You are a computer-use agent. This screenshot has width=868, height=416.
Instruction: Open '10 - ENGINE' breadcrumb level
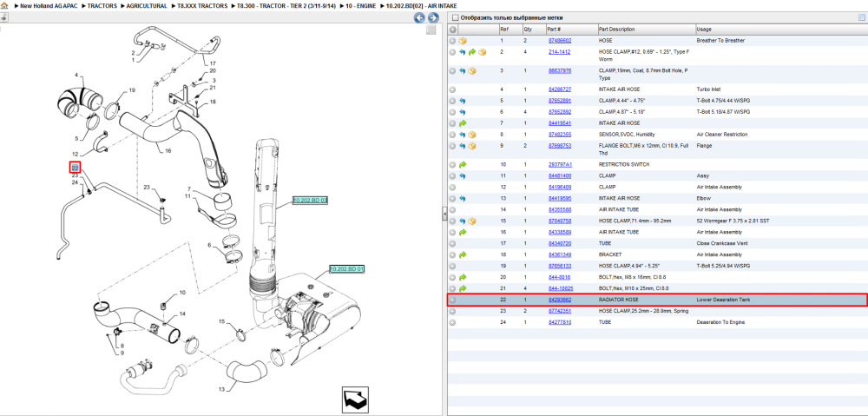click(360, 5)
